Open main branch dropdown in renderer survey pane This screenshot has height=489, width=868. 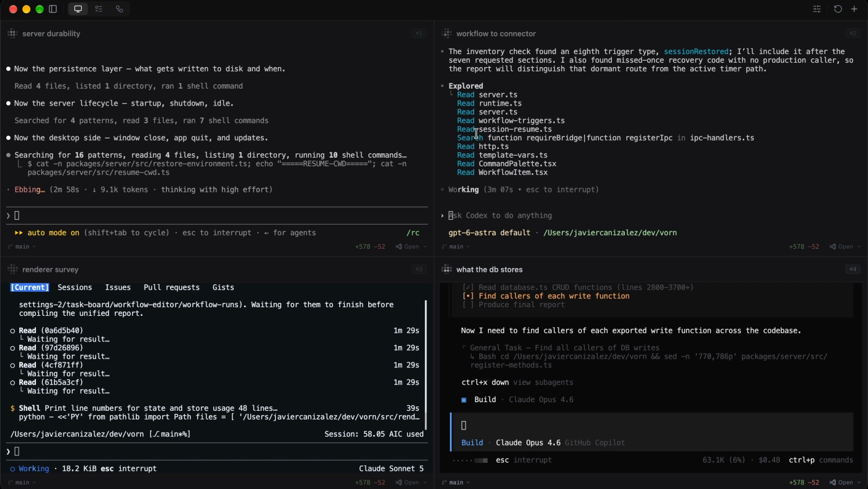pyautogui.click(x=22, y=482)
